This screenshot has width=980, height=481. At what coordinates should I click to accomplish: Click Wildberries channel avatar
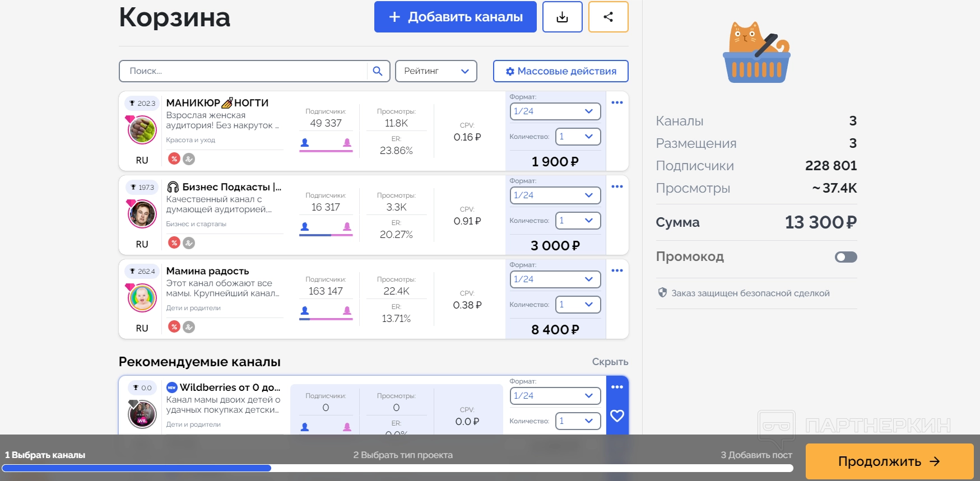[x=142, y=414]
